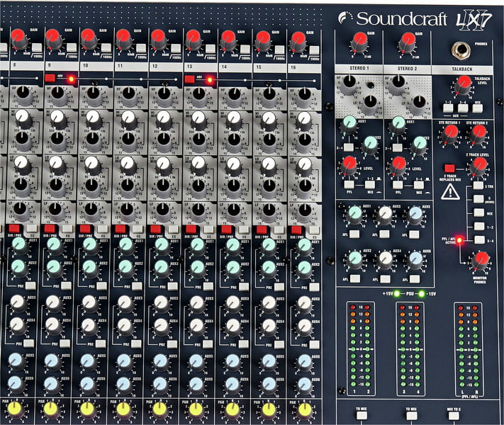
Task: Adjust the AUX1 send knob on channel 13
Action: [x=197, y=247]
